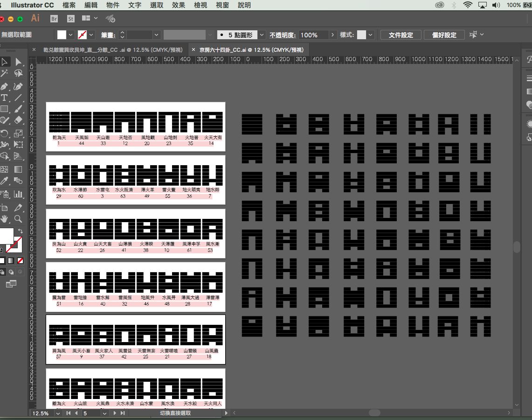Activate the Hand tool
Viewport: 532px width, 420px height.
[4, 219]
